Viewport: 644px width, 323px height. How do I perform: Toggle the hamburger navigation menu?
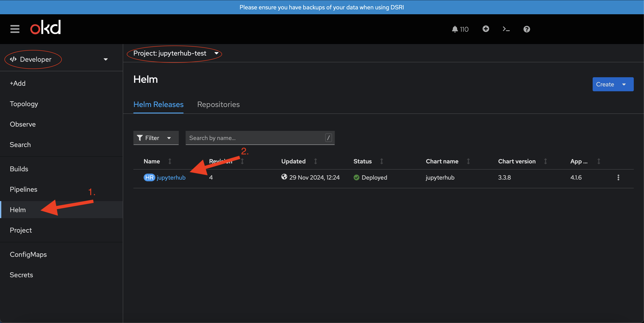[15, 29]
